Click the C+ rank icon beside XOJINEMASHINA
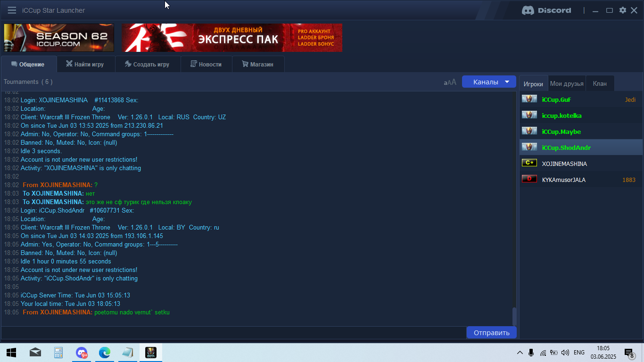Viewport: 644px width, 362px height. click(529, 163)
